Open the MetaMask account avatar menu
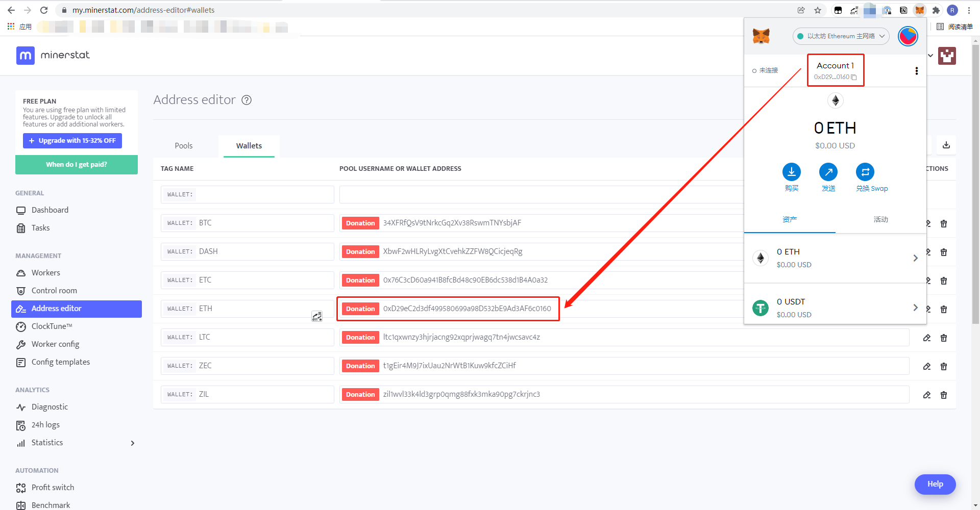This screenshot has width=980, height=510. pyautogui.click(x=908, y=36)
